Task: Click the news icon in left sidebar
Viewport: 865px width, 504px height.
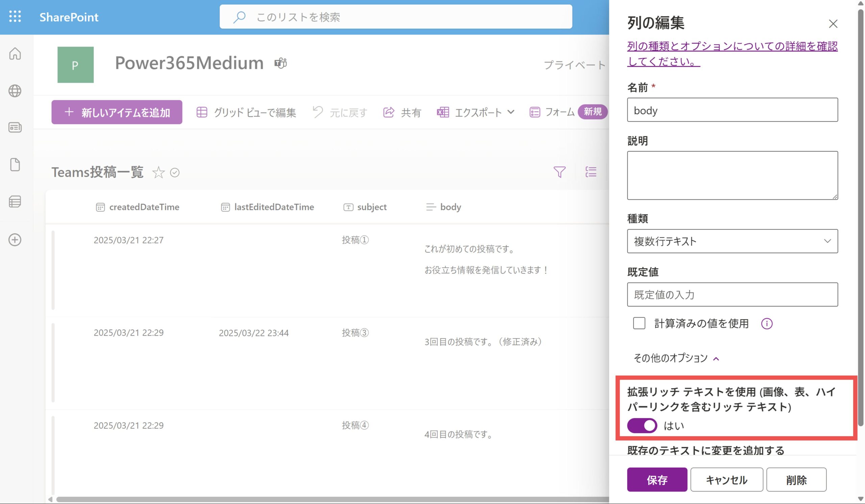Action: [x=15, y=128]
